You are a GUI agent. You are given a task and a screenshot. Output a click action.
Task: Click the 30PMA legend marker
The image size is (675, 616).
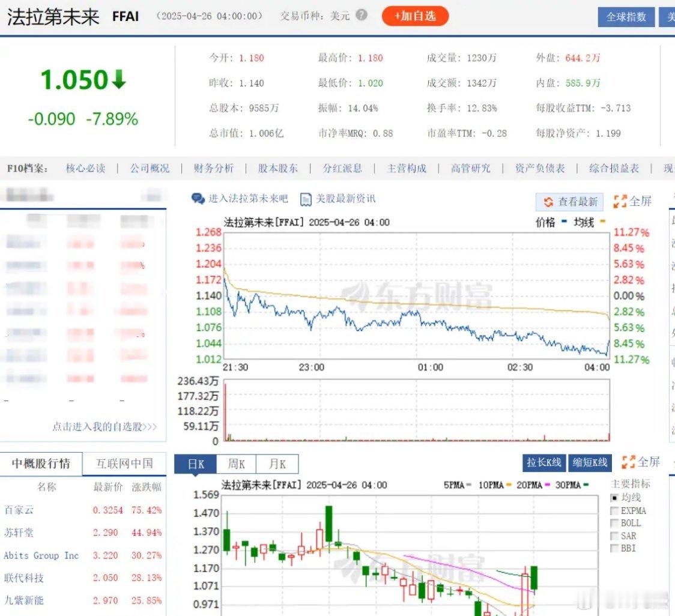pyautogui.click(x=586, y=485)
